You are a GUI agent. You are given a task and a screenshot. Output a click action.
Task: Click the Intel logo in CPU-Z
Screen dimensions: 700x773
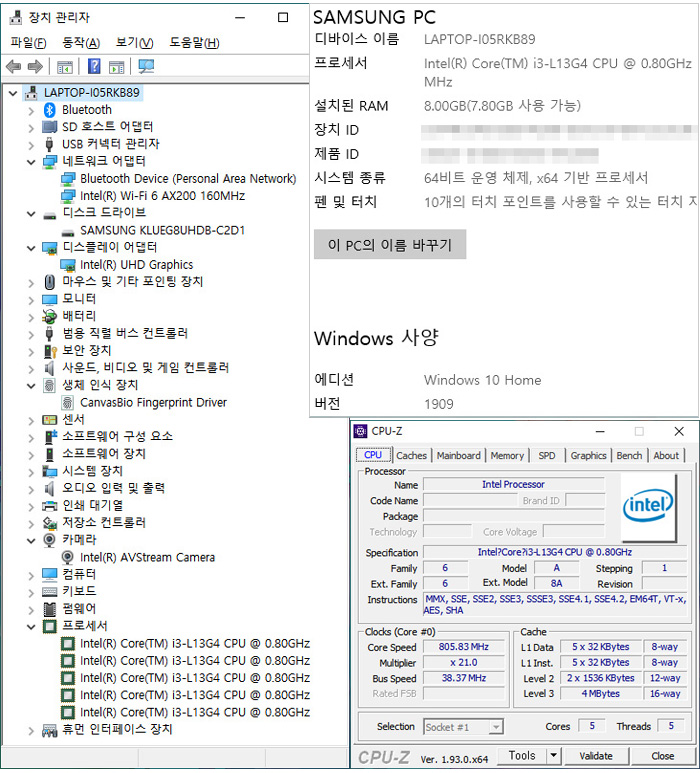click(648, 506)
